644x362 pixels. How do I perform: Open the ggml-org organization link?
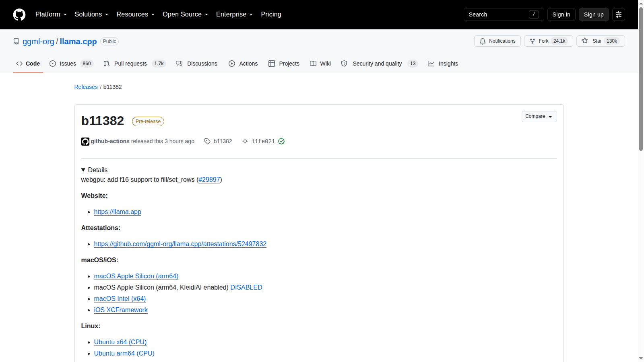38,41
